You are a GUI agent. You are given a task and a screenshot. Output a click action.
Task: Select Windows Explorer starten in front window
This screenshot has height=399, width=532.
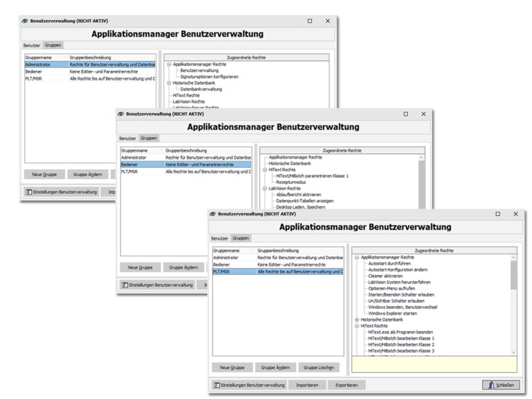[393, 314]
